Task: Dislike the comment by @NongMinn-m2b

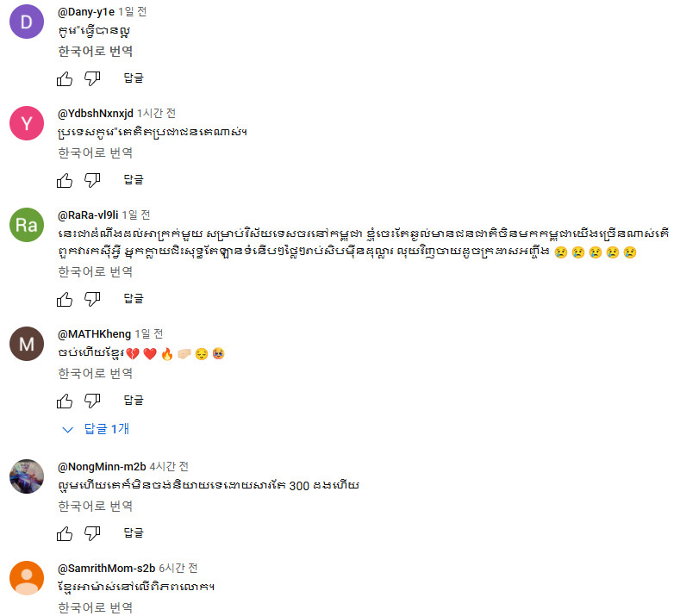Action: click(92, 533)
